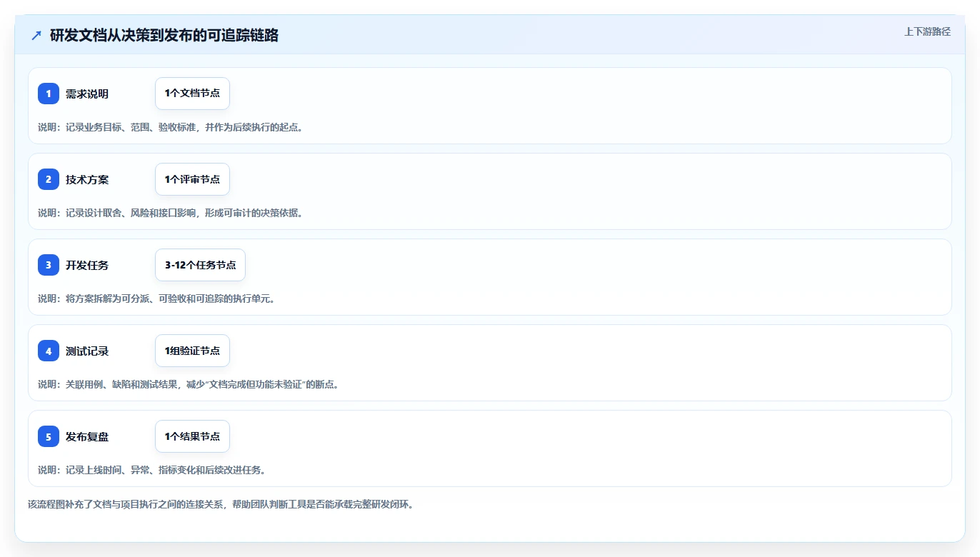The image size is (980, 557).
Task: Click description starting 记录业务目标
Action: (x=171, y=127)
